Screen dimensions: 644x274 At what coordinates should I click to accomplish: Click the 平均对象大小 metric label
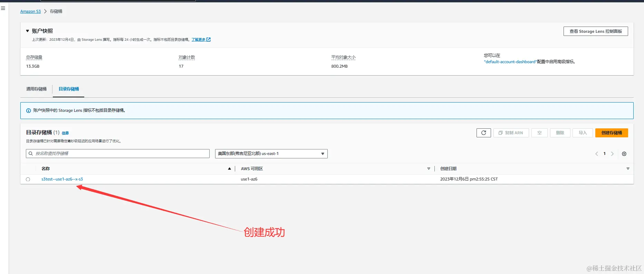click(343, 57)
